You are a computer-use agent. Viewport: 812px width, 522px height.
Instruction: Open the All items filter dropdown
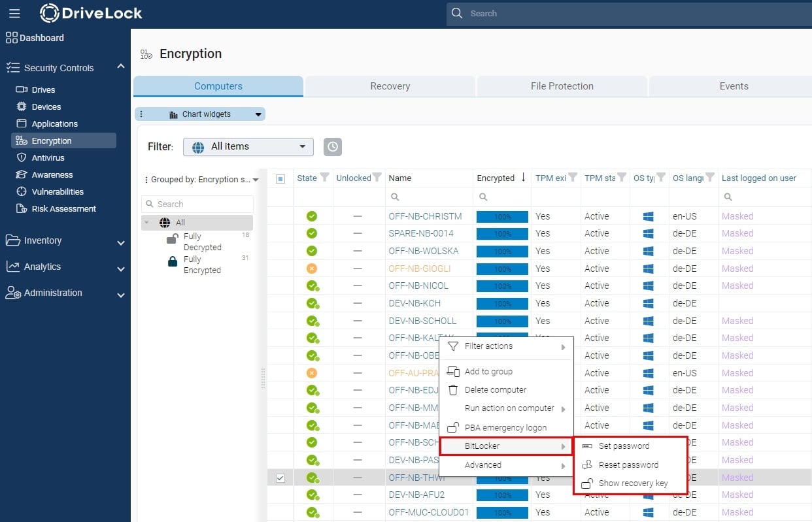tap(248, 146)
